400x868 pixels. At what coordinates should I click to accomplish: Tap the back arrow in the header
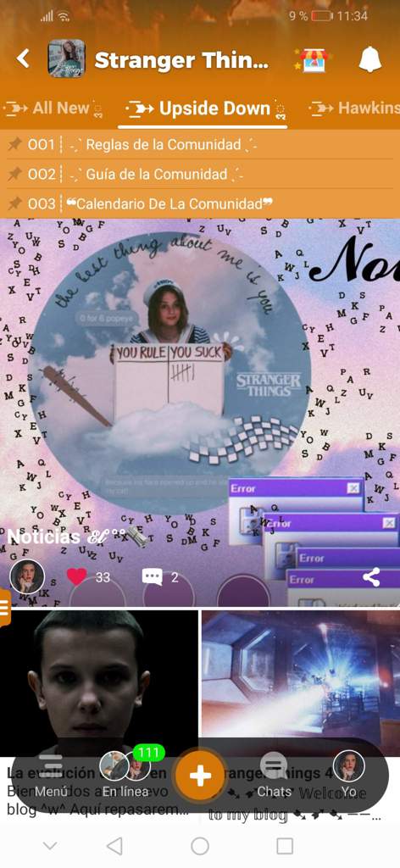point(23,58)
